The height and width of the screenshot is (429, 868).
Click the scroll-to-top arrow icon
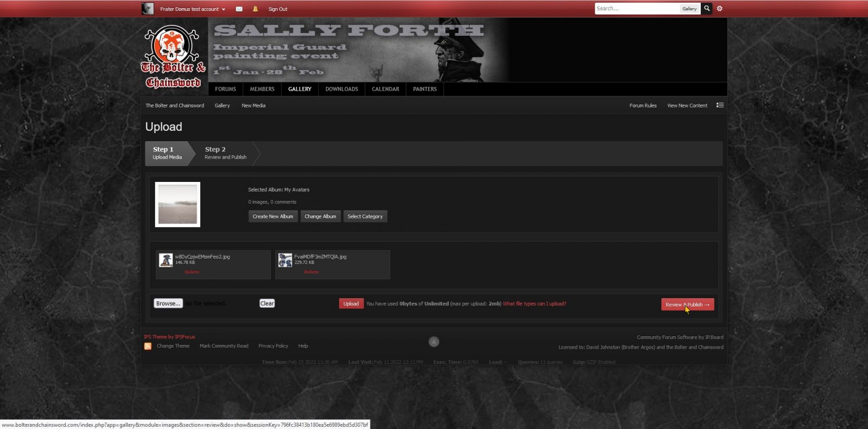click(433, 342)
